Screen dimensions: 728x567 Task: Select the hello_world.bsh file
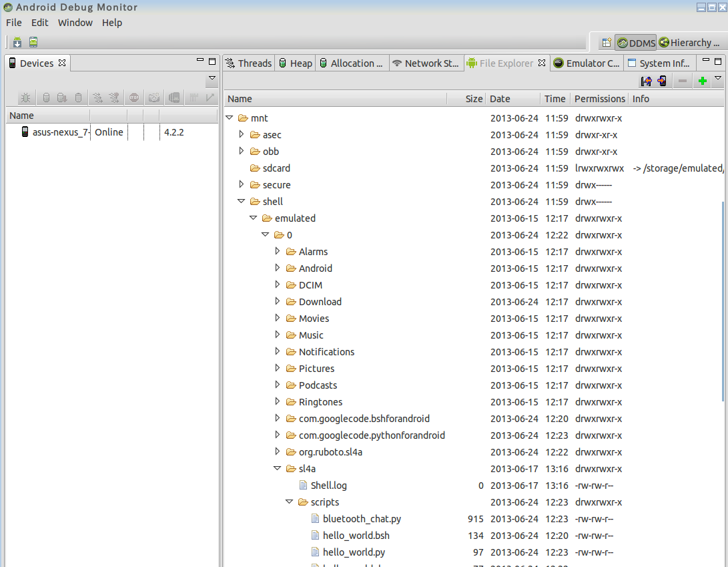click(x=356, y=536)
